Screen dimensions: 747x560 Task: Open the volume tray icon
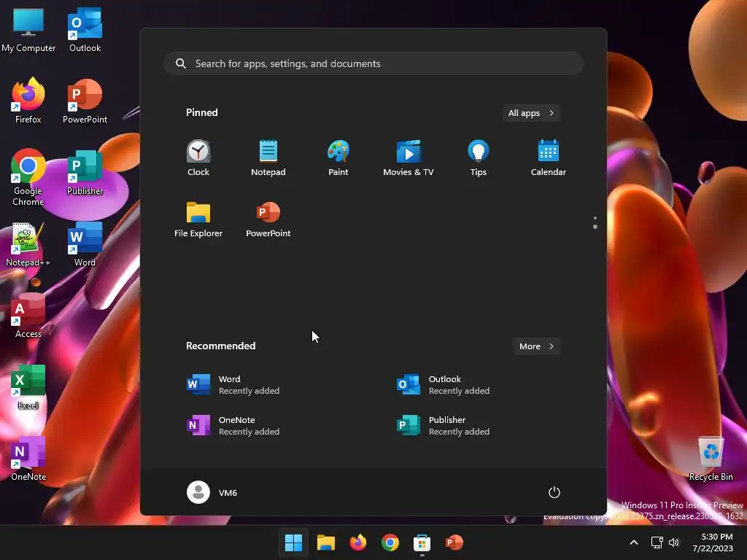(674, 542)
